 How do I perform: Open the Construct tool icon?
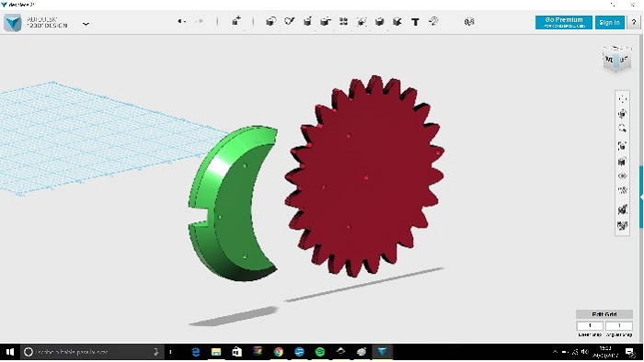click(307, 21)
